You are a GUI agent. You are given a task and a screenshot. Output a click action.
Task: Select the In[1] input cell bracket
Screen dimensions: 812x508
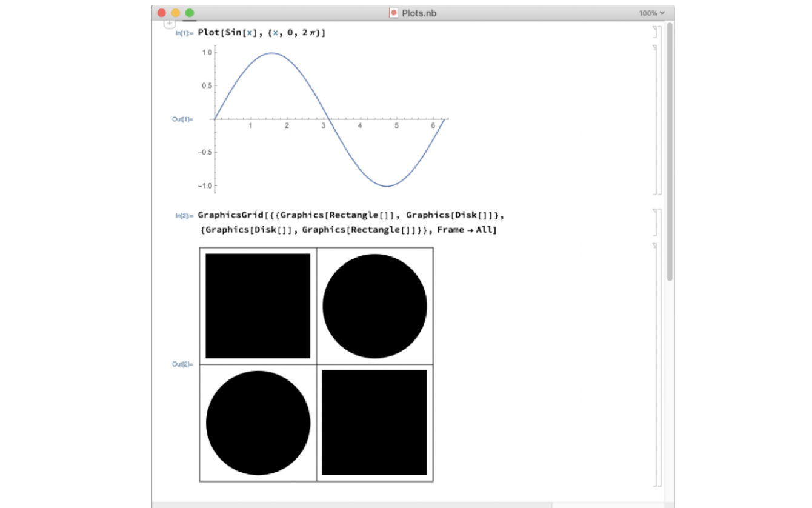654,33
